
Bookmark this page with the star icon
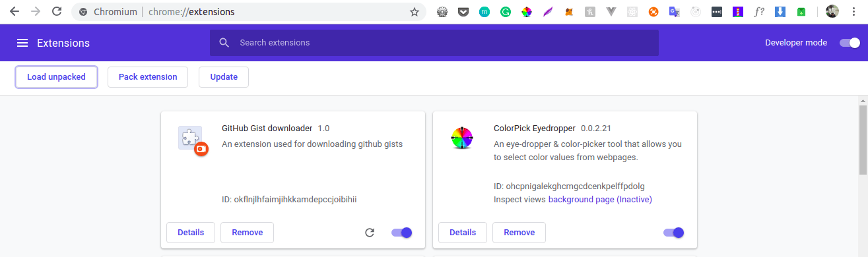(415, 12)
